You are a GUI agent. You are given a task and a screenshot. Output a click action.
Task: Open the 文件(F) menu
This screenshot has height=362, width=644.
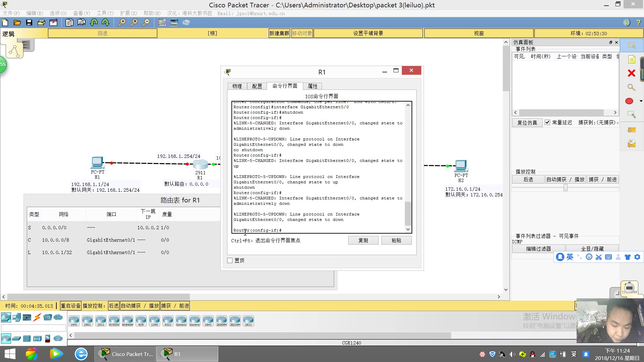pos(11,13)
